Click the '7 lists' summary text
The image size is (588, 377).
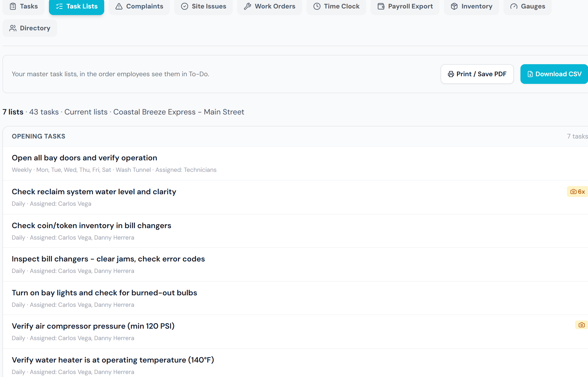click(x=13, y=112)
